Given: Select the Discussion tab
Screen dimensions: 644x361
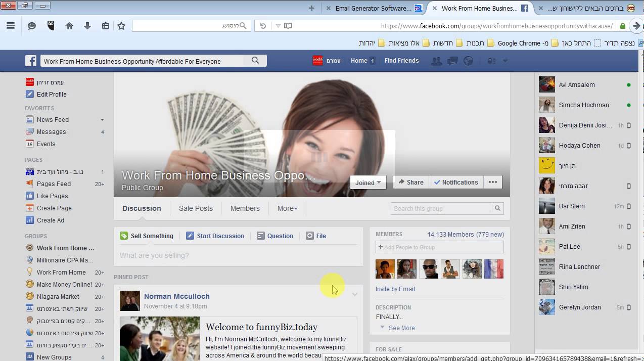Looking at the screenshot, I should click(142, 208).
